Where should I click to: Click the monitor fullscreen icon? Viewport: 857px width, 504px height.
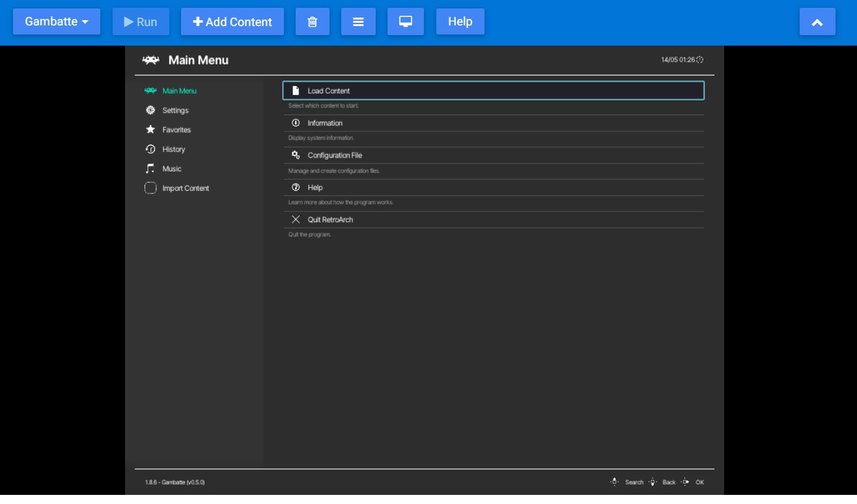[406, 21]
